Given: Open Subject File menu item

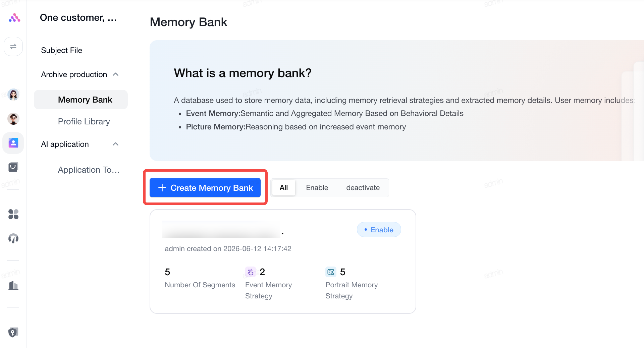Looking at the screenshot, I should [62, 50].
